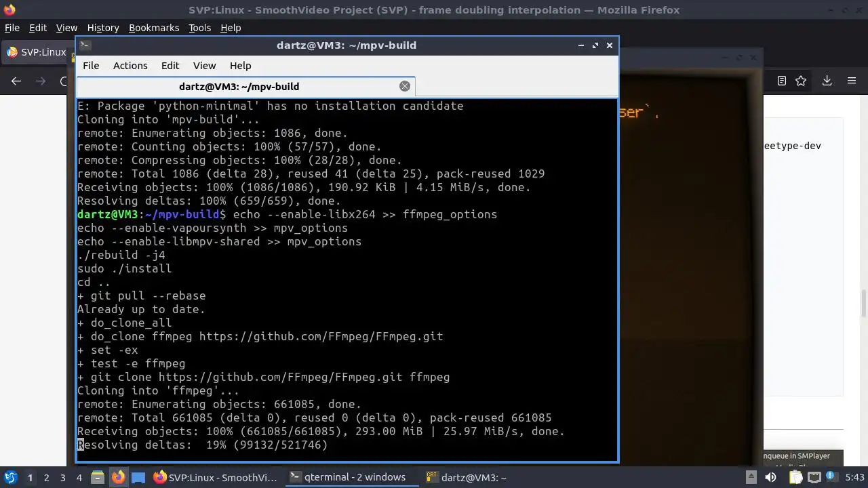
Task: Launch file manager from taskbar
Action: [x=97, y=478]
